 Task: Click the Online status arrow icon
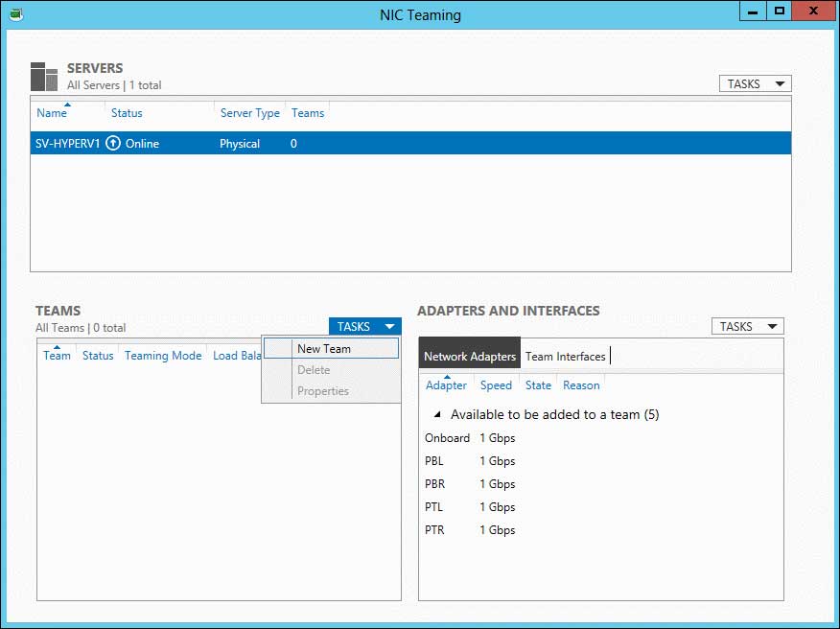tap(113, 144)
